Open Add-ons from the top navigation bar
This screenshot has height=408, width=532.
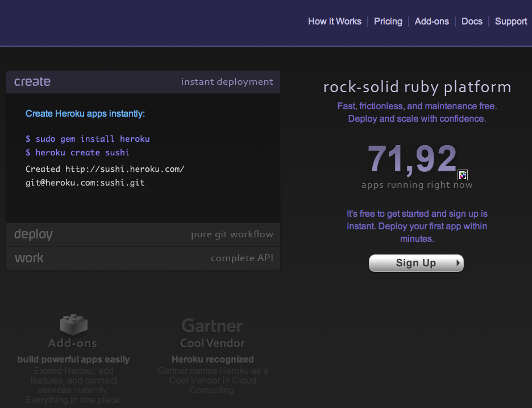click(431, 22)
